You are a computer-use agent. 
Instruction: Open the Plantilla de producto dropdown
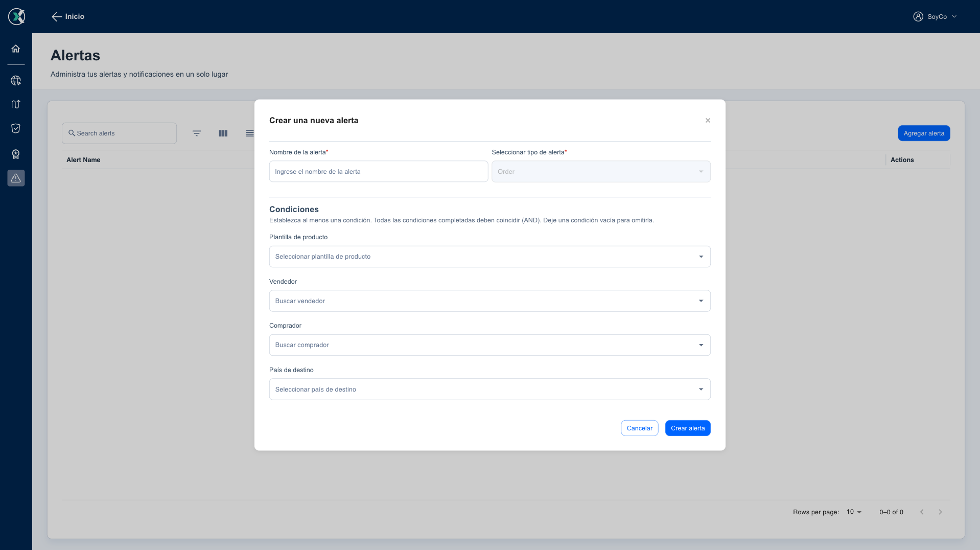click(x=489, y=257)
